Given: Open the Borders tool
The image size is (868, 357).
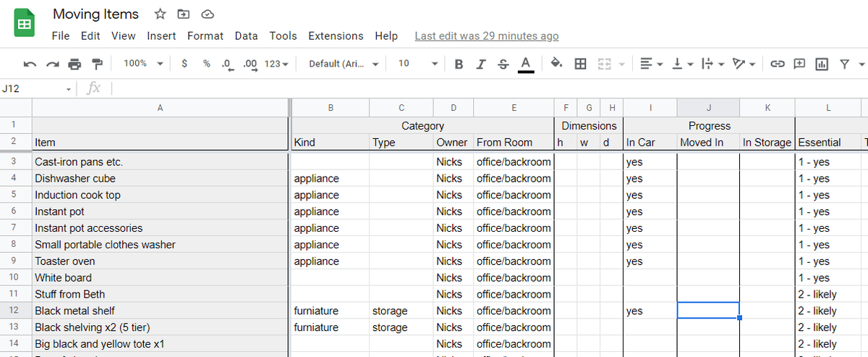Looking at the screenshot, I should click(x=580, y=64).
